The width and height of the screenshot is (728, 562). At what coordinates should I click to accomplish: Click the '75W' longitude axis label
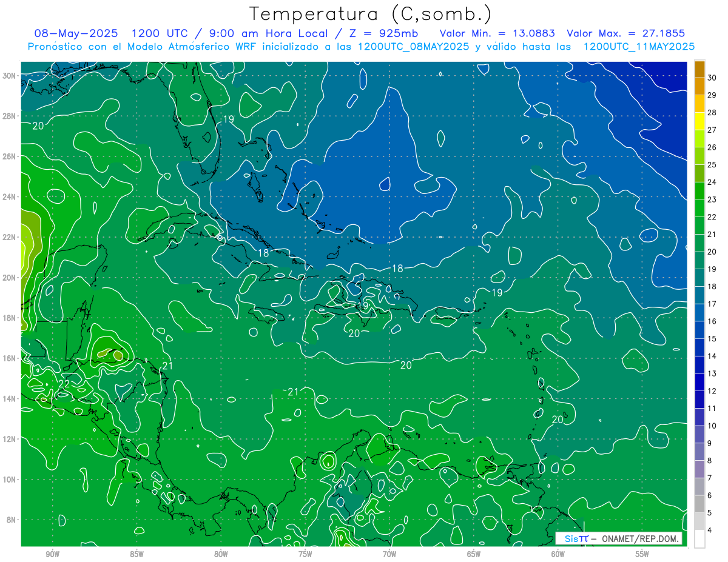click(x=305, y=554)
